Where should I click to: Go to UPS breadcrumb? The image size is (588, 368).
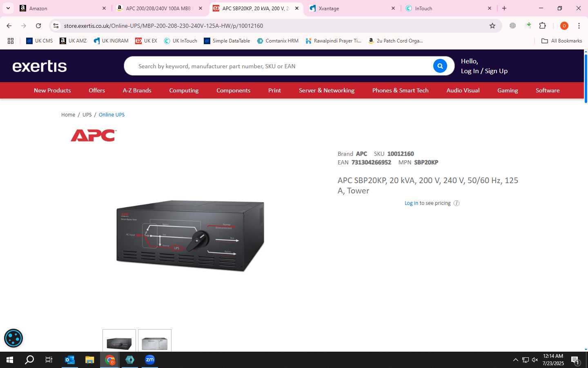87,114
